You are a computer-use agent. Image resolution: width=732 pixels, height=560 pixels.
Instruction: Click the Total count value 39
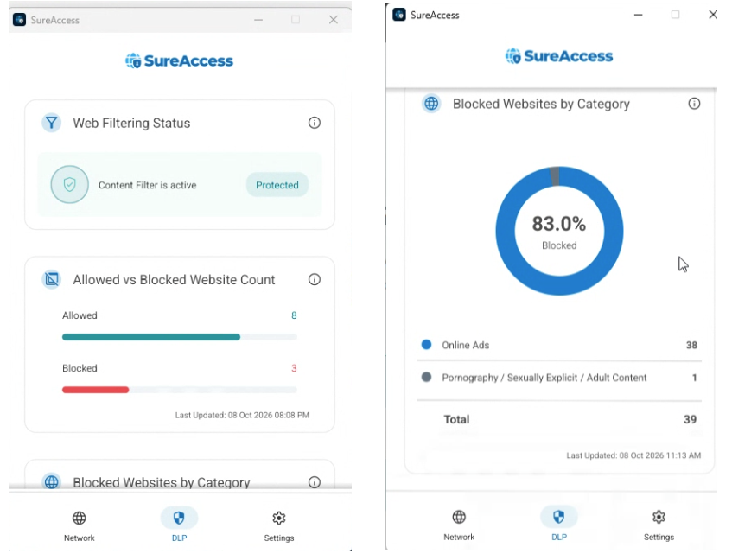point(690,419)
